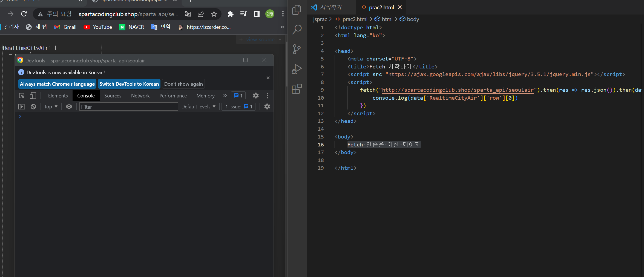Reload the page in Chrome
This screenshot has height=277, width=644.
[x=24, y=14]
